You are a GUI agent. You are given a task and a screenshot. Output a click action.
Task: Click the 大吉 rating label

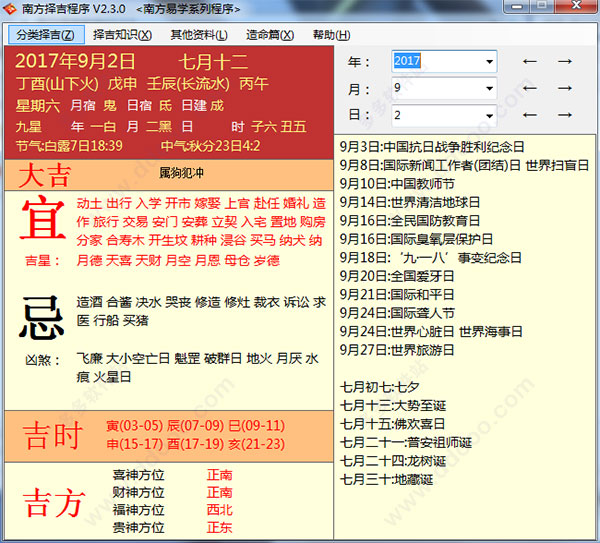[44, 176]
